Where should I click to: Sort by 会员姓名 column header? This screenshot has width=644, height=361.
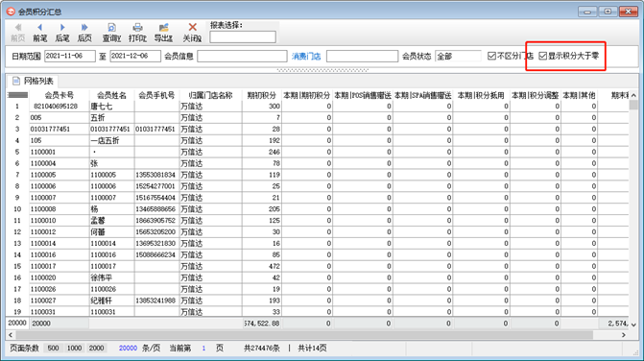point(111,95)
